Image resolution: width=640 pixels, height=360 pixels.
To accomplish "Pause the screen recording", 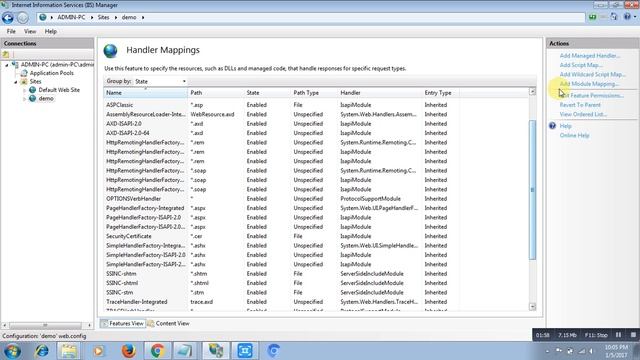I will coord(618,335).
